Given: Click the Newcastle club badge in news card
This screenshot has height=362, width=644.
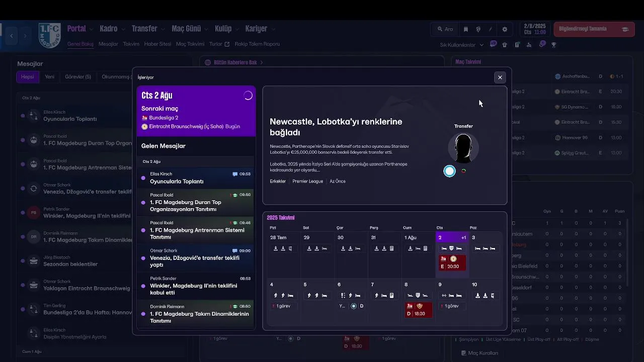Looking at the screenshot, I should (449, 171).
